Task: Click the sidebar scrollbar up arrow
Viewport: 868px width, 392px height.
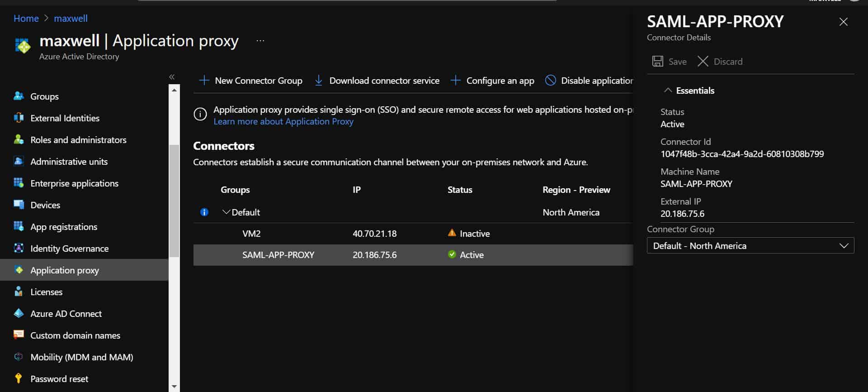Action: (174, 90)
